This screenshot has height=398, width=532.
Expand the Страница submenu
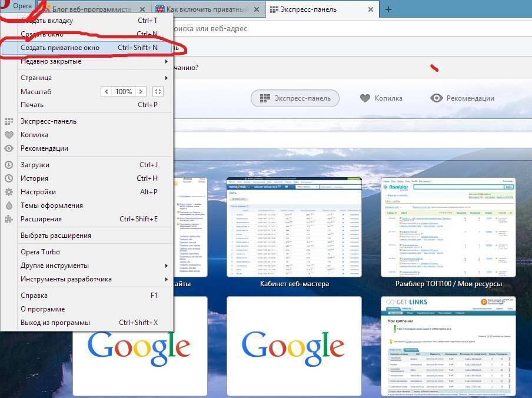pyautogui.click(x=166, y=78)
